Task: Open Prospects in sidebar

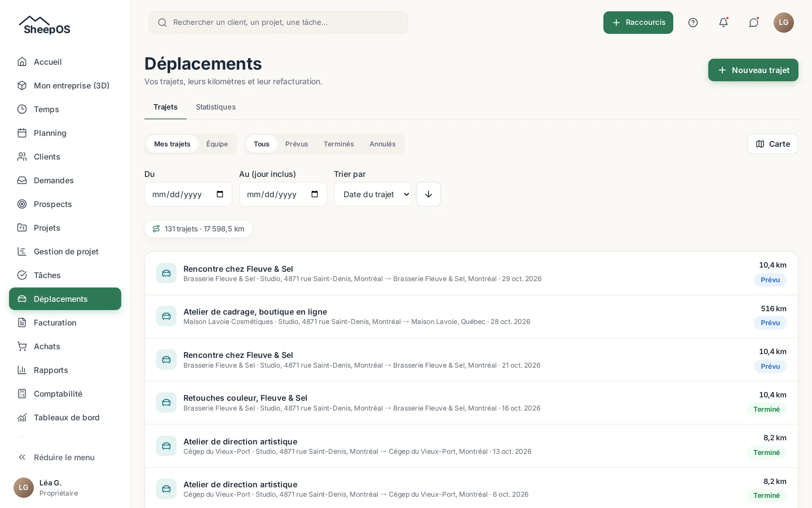Action: (65, 204)
